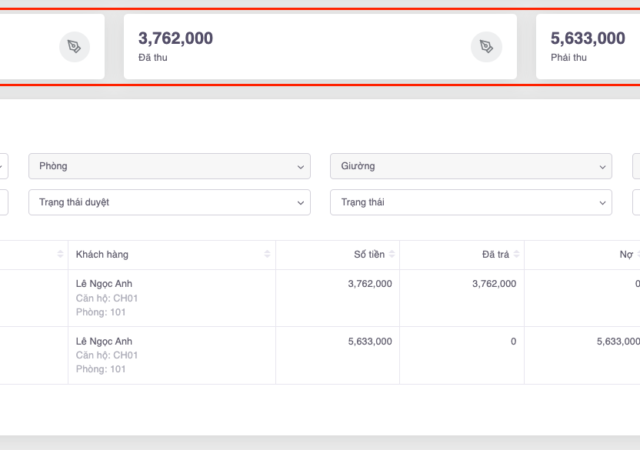Sort by the Khách hàng column sort icon
Screen dimensions: 640x450
click(267, 255)
